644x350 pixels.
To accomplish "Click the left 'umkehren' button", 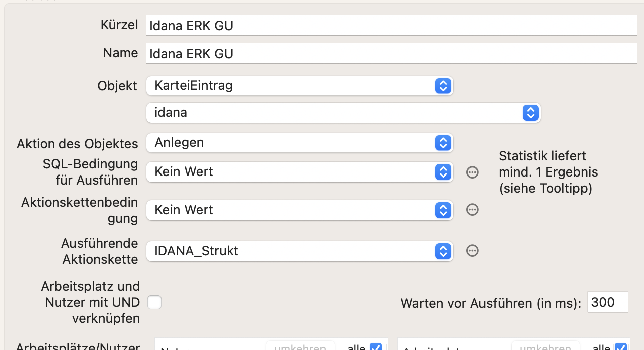I will click(300, 346).
